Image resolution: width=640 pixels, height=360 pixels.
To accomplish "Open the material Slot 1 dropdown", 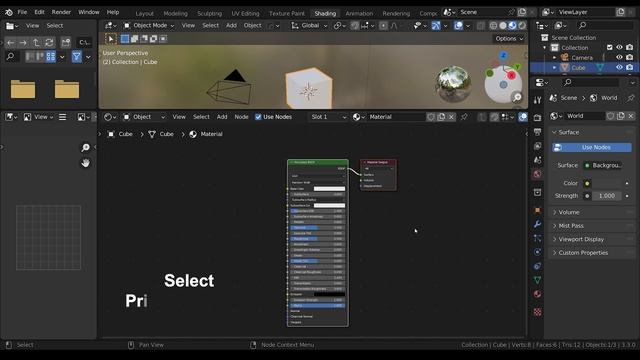I will click(328, 117).
